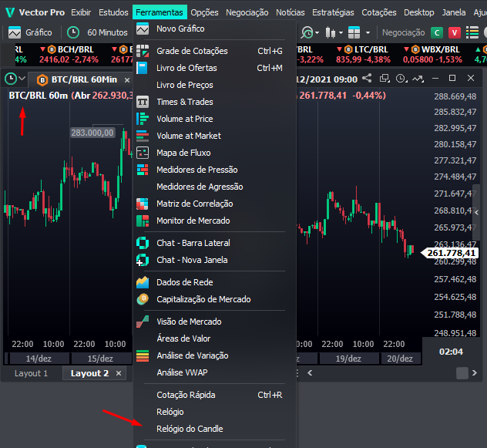
Task: Click the Livro de Ofertas icon
Action: click(142, 68)
